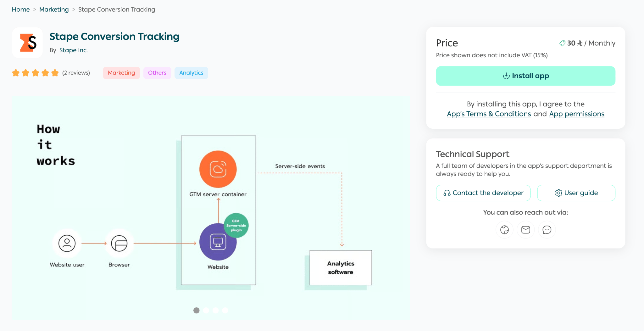Click the (2 reviews) text
The height and width of the screenshot is (331, 644).
click(76, 73)
